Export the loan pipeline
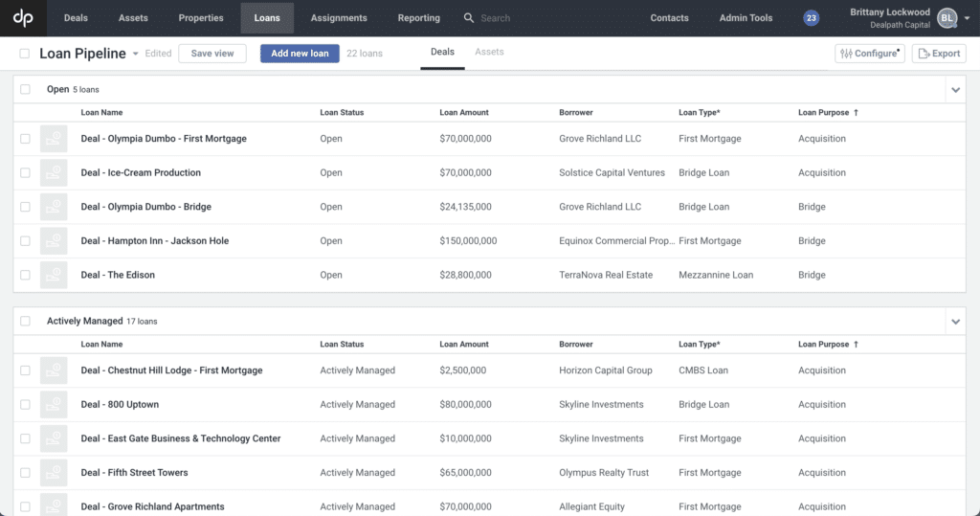 coord(940,54)
